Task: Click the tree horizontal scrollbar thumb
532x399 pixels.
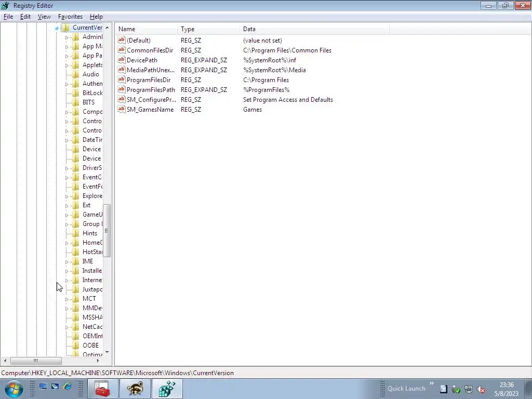Action: pos(36,361)
